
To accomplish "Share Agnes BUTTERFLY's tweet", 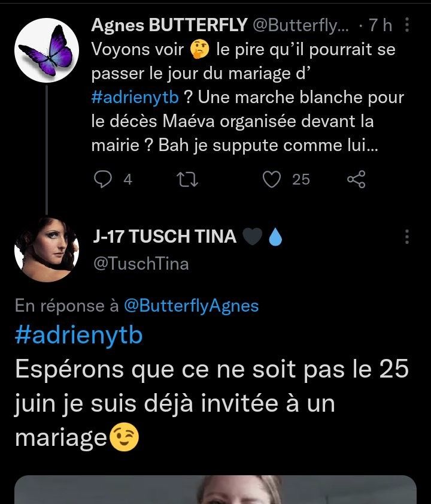I will [x=356, y=179].
